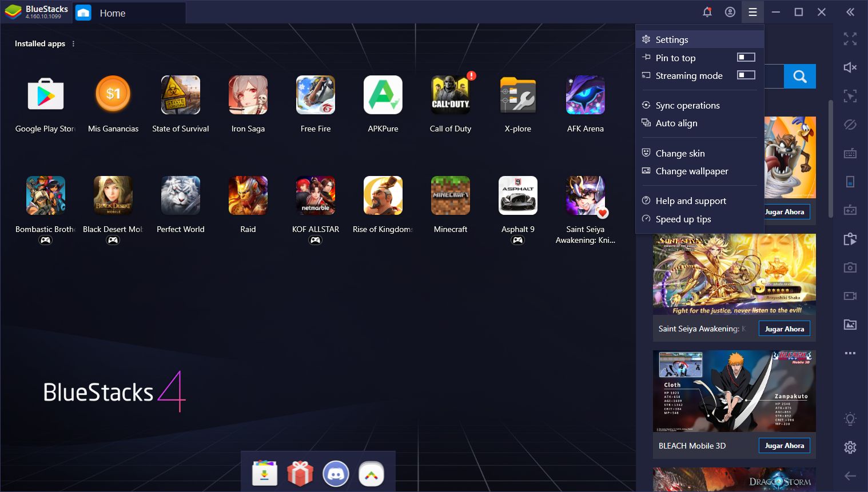
Task: Launch the Raid game
Action: point(248,195)
